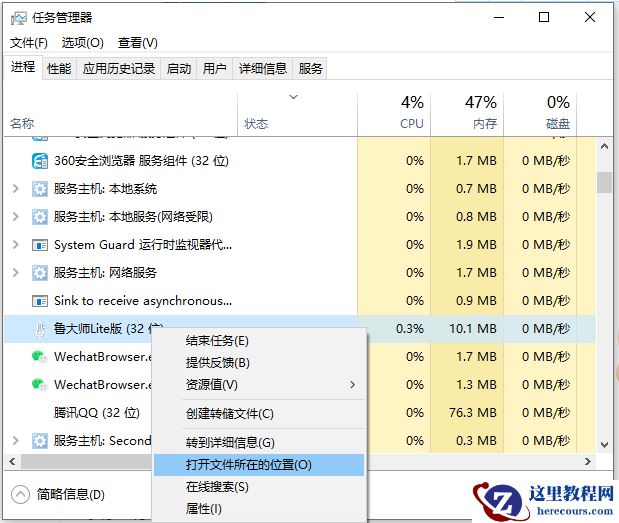
Task: Click the 76.3 MB memory value
Action: [x=473, y=413]
